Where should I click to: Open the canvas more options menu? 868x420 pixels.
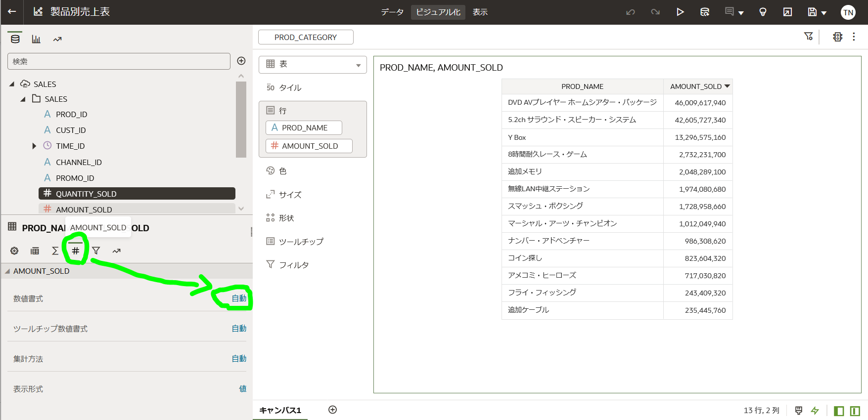pyautogui.click(x=854, y=37)
